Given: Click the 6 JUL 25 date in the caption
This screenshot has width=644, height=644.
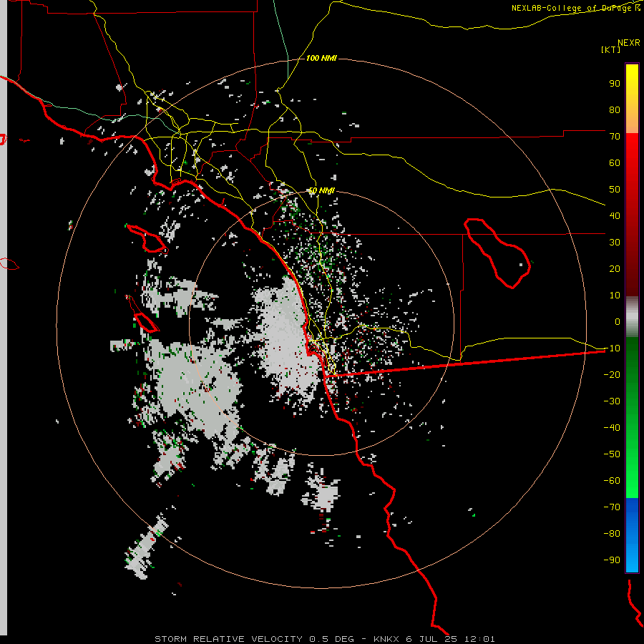Looking at the screenshot, I should pos(431,639).
